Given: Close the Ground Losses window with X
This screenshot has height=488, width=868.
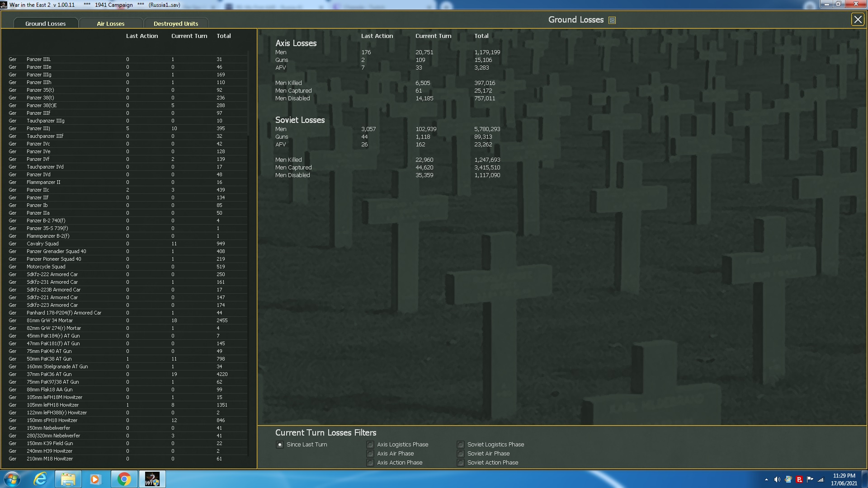Looking at the screenshot, I should click(857, 19).
